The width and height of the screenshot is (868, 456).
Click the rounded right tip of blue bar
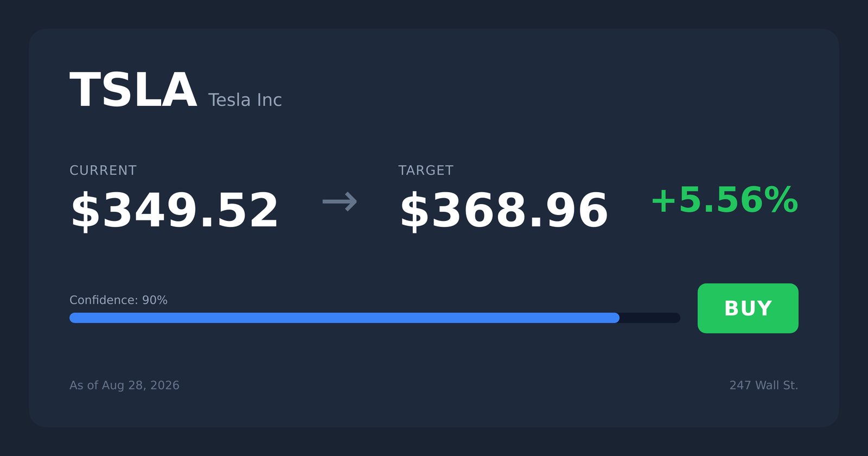click(x=615, y=318)
